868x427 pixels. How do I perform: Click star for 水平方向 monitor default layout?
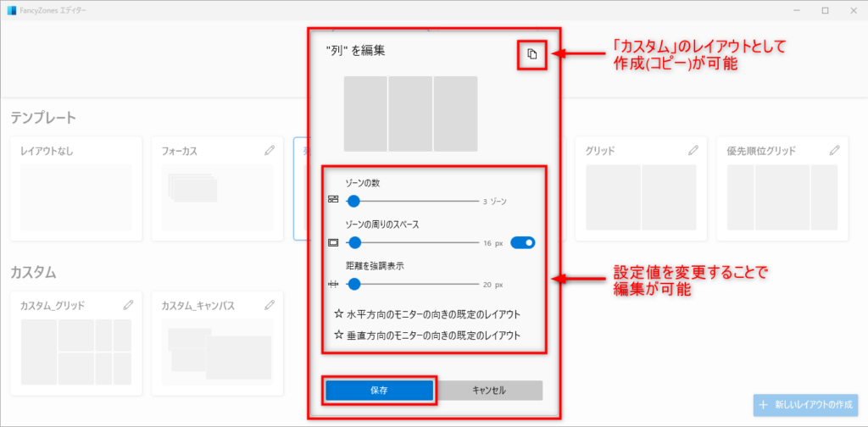339,314
